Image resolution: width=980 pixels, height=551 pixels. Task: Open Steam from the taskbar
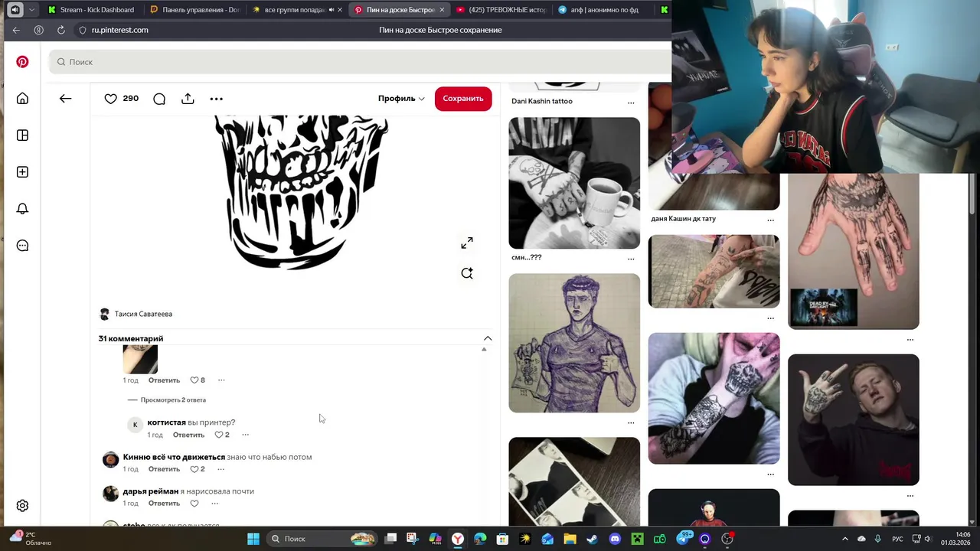[x=592, y=539]
